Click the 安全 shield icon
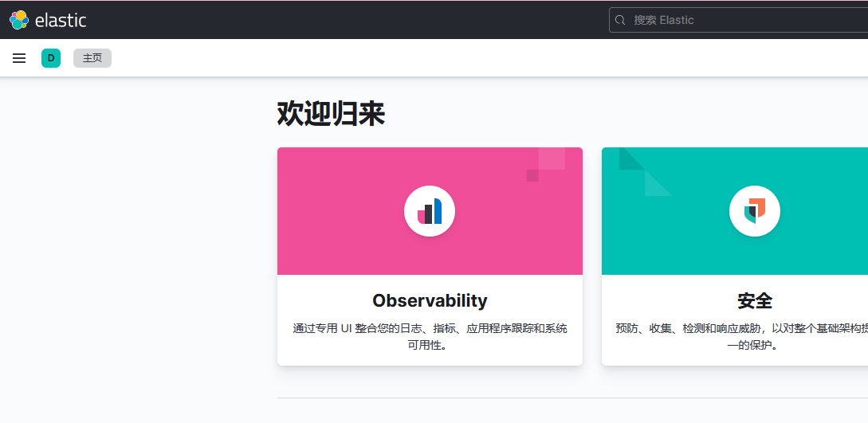Image resolution: width=868 pixels, height=423 pixels. [x=755, y=211]
